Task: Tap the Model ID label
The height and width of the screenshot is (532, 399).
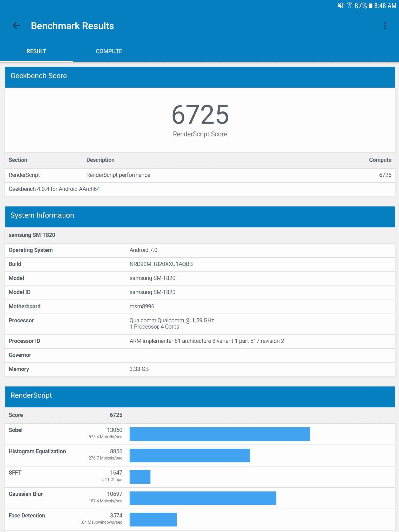Action: tap(19, 292)
